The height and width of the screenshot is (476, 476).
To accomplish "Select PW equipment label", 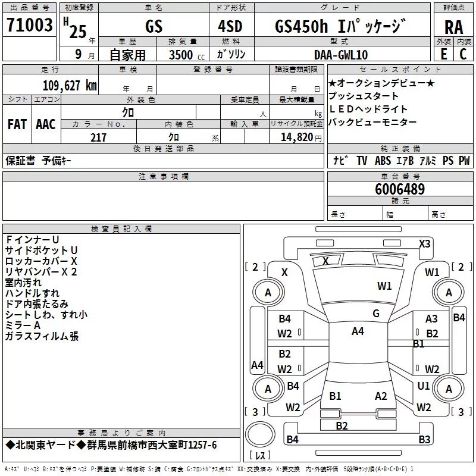I will coord(464,160).
